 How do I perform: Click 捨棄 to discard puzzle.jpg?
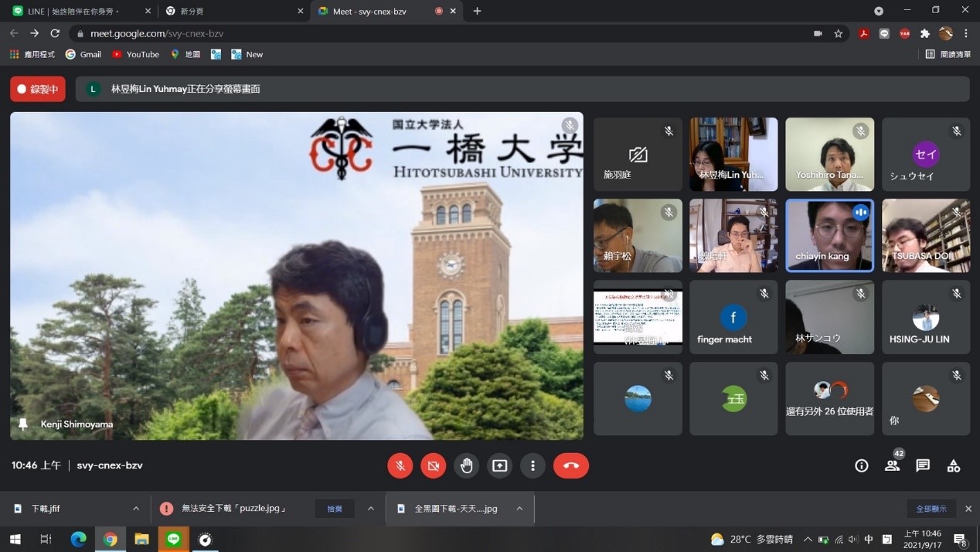pos(335,509)
